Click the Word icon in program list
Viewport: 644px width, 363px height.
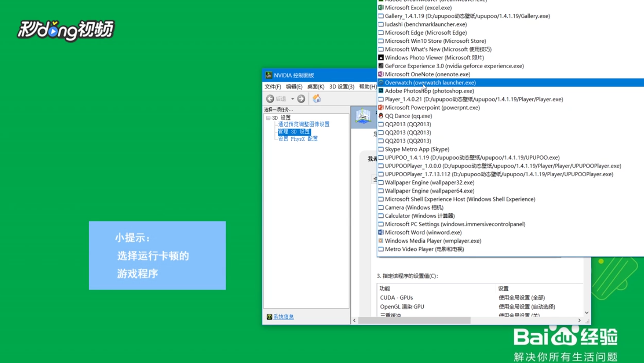pos(381,233)
